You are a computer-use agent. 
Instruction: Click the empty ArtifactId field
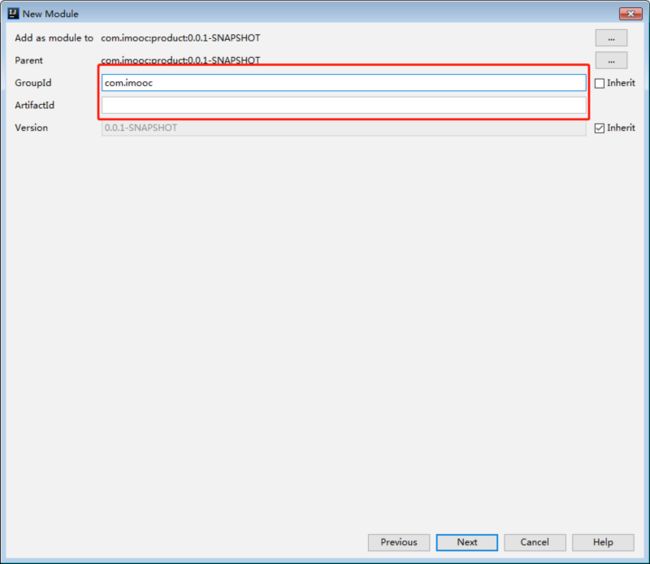tap(344, 105)
